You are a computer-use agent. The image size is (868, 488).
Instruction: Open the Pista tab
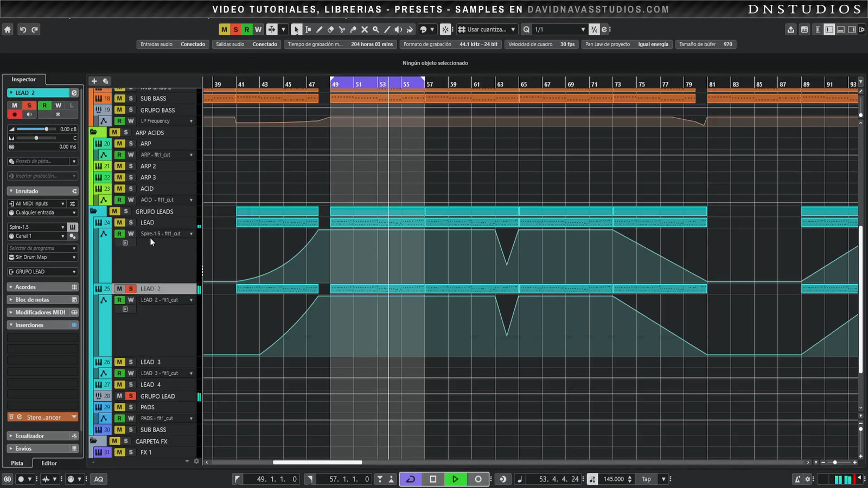[x=17, y=463]
